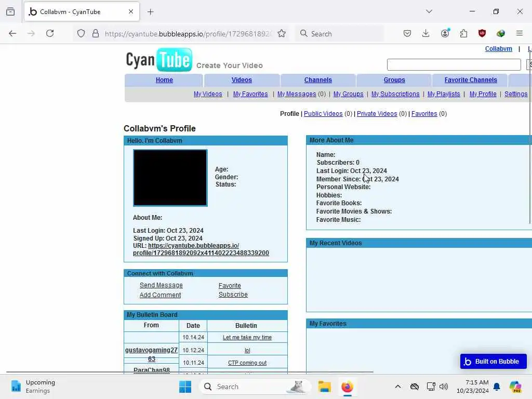
Task: Open the Extensions puzzle icon
Action: point(463,33)
